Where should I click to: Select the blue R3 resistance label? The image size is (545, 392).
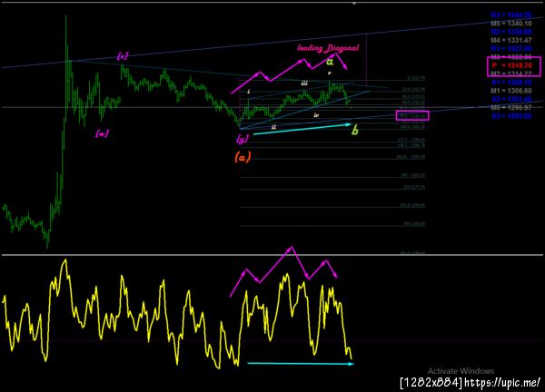pyautogui.click(x=510, y=15)
